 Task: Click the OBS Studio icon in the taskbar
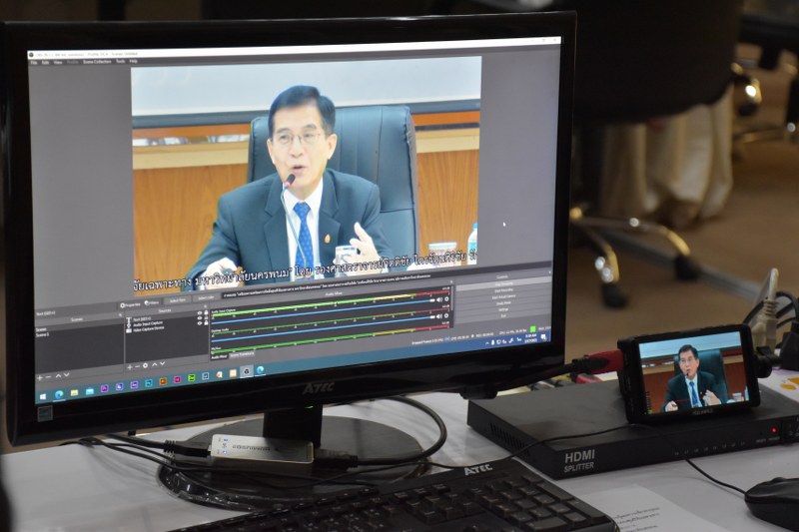coord(246,370)
